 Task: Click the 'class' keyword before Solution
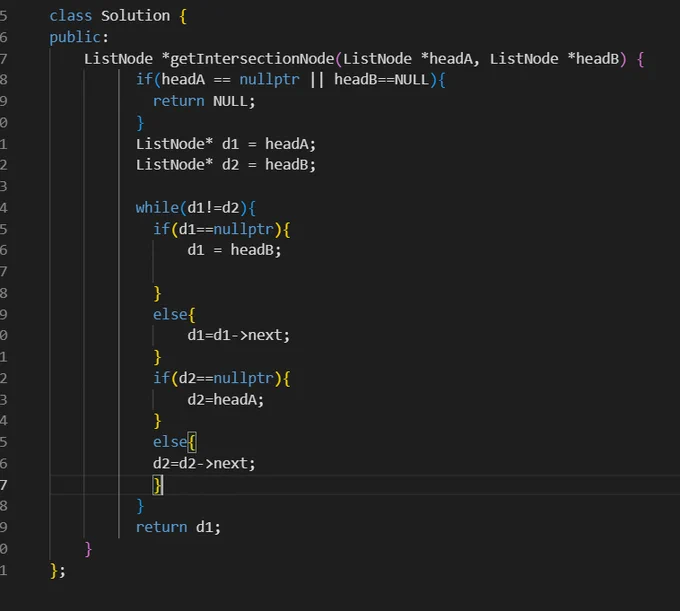70,16
